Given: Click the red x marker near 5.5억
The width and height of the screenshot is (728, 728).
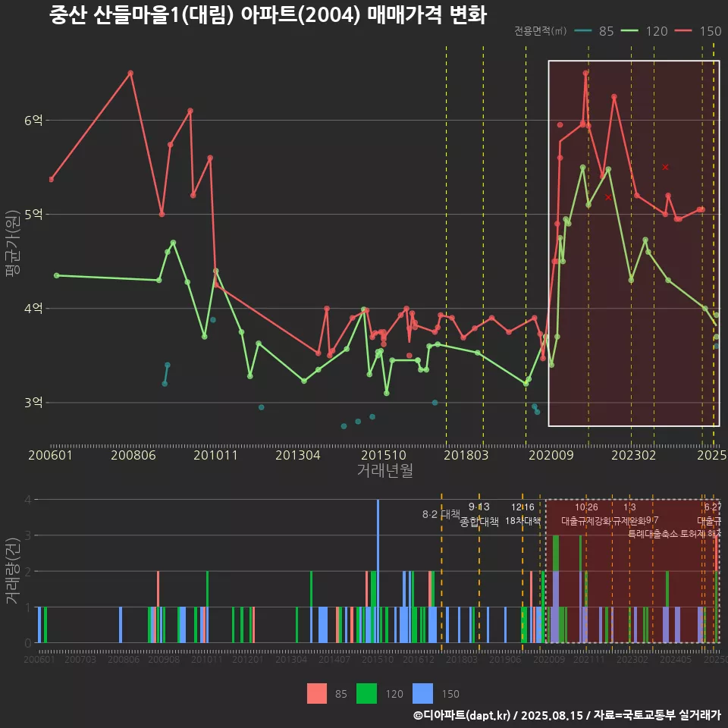Looking at the screenshot, I should (x=665, y=167).
